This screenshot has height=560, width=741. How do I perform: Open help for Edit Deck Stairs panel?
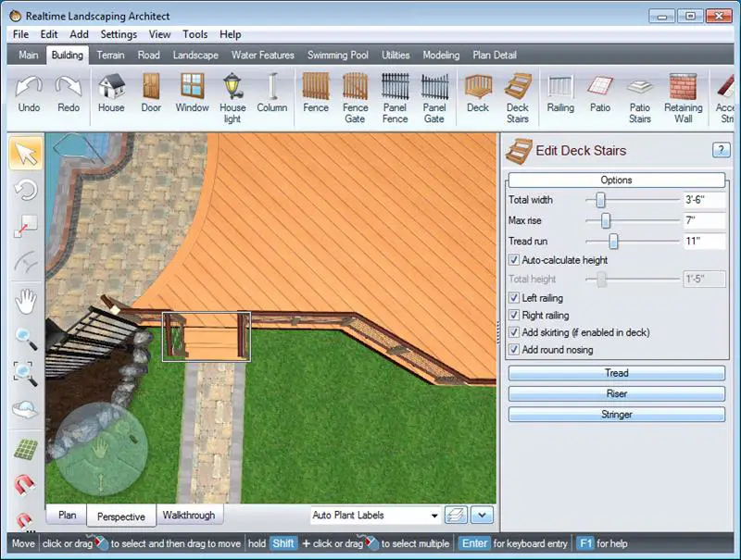[721, 151]
